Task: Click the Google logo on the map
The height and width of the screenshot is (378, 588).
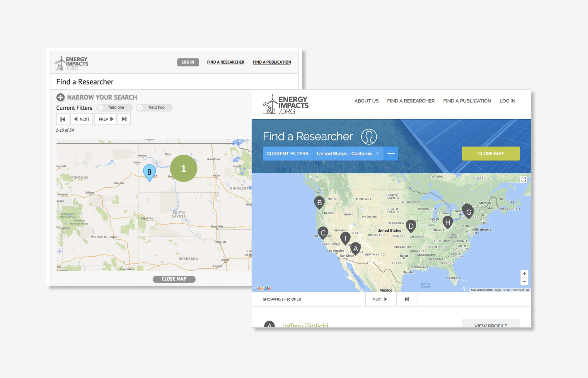Action: (x=262, y=288)
